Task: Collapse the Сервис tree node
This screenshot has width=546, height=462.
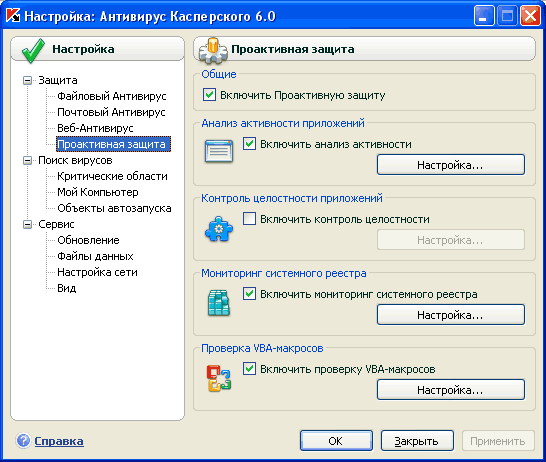Action: click(27, 225)
